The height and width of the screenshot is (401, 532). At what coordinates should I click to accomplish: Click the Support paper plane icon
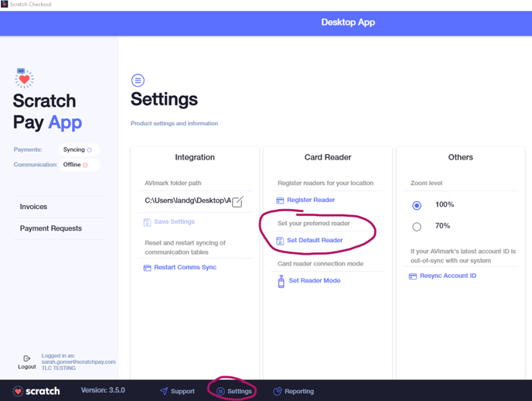pyautogui.click(x=164, y=391)
